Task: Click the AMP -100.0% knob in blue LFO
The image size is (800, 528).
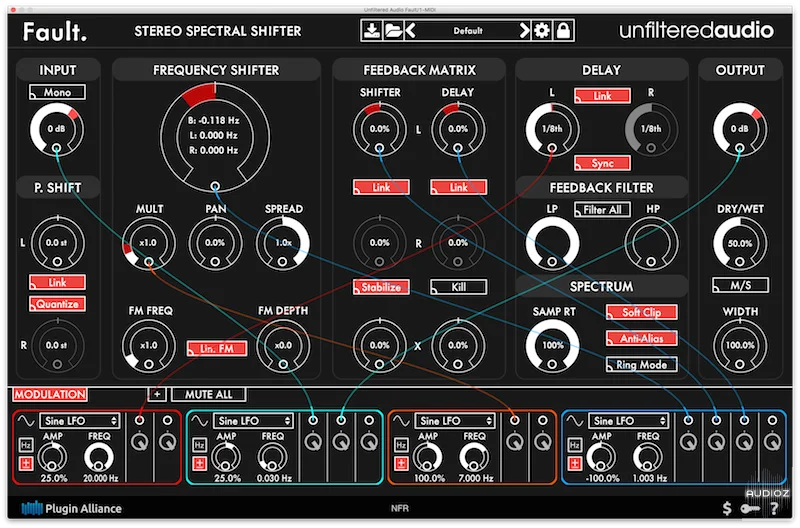Action: coord(601,457)
